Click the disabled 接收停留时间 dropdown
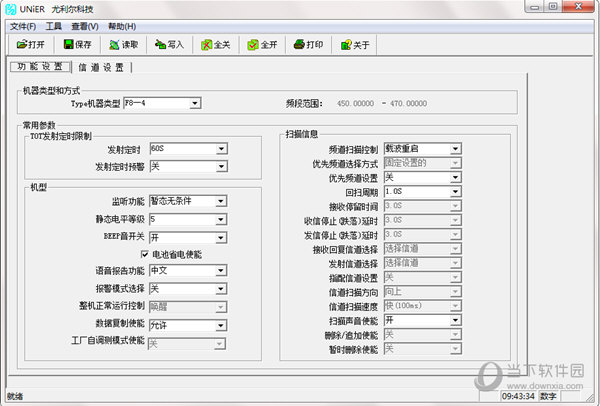The height and width of the screenshot is (406, 600). (422, 206)
